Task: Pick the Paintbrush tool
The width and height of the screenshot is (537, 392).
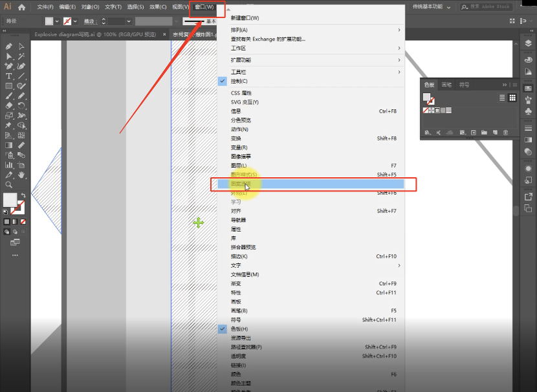Action: (8, 96)
